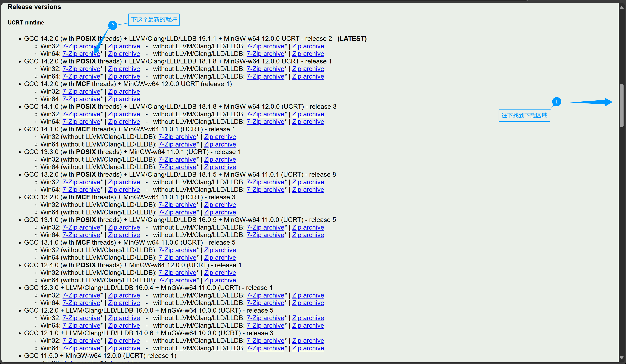
Task: Open Win64 7-Zip archive for GCC 14.1.0 POSIX release 3
Action: (81, 122)
